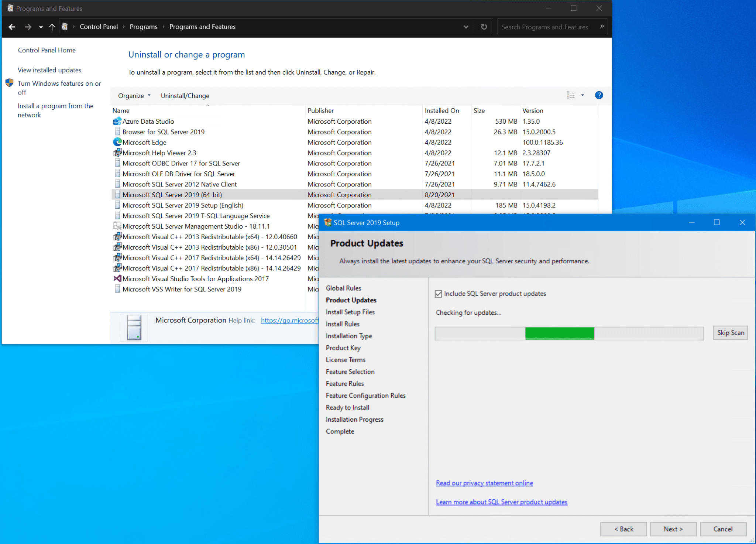Image resolution: width=756 pixels, height=544 pixels.
Task: Select the Microsoft Edge program icon
Action: pos(117,142)
